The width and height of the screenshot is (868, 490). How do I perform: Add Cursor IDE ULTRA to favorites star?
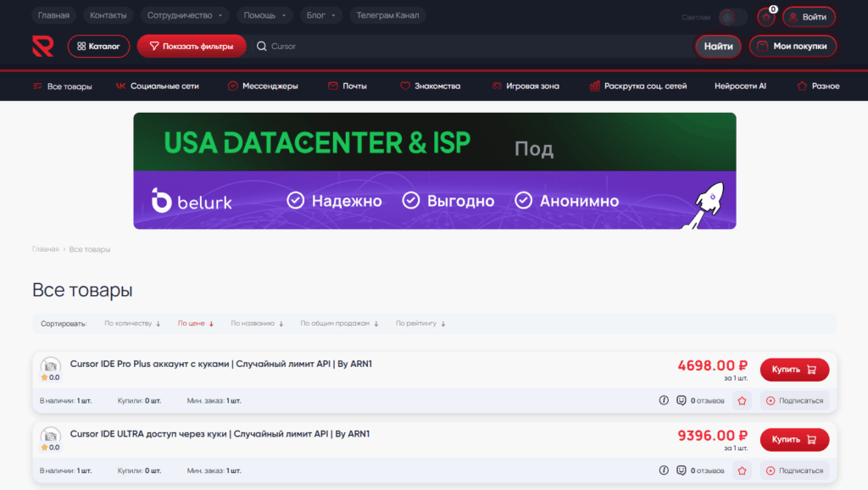click(743, 471)
